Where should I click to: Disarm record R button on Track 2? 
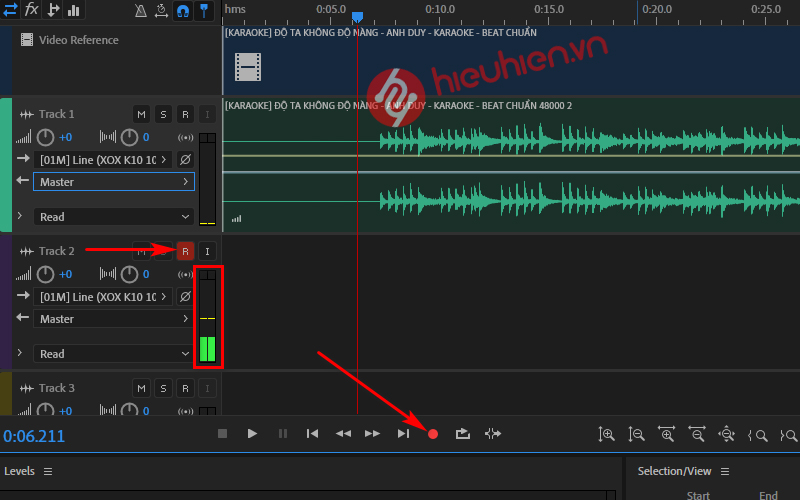(185, 251)
